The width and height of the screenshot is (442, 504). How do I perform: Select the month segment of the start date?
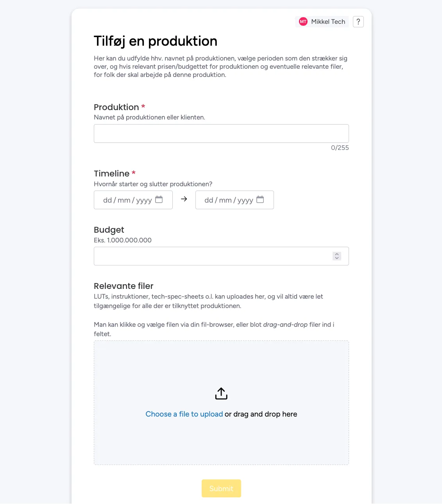pyautogui.click(x=124, y=200)
